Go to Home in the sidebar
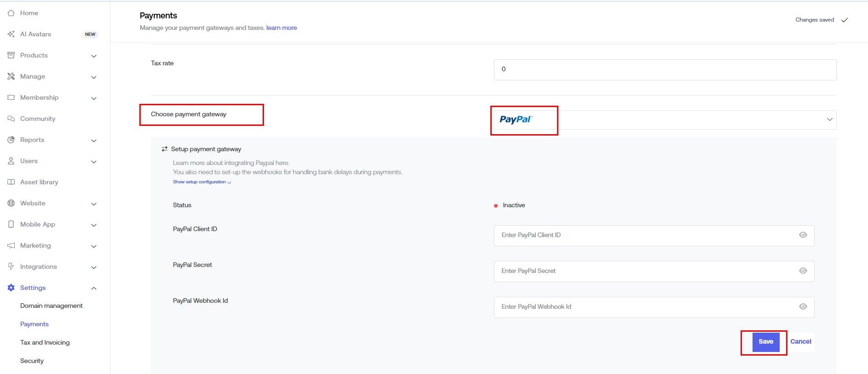Screen dimensions: 868x374 pos(29,13)
